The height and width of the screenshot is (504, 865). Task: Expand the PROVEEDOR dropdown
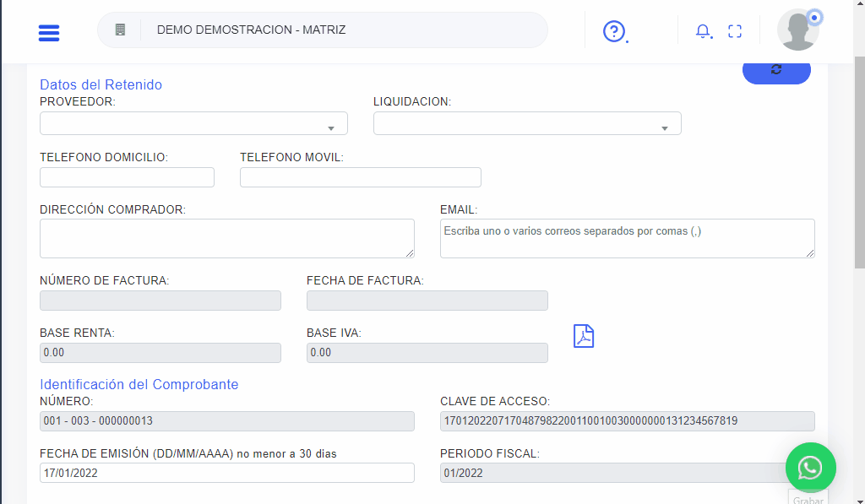[193, 124]
